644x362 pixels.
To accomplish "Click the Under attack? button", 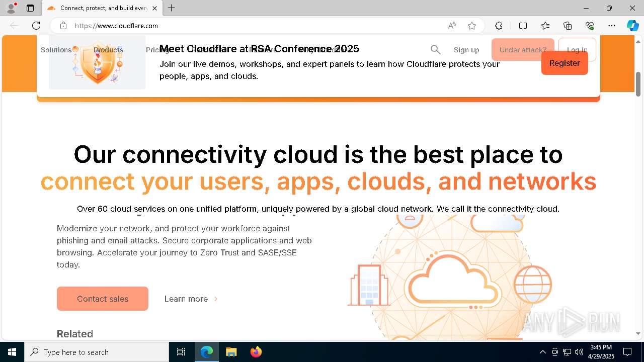I will tap(523, 50).
